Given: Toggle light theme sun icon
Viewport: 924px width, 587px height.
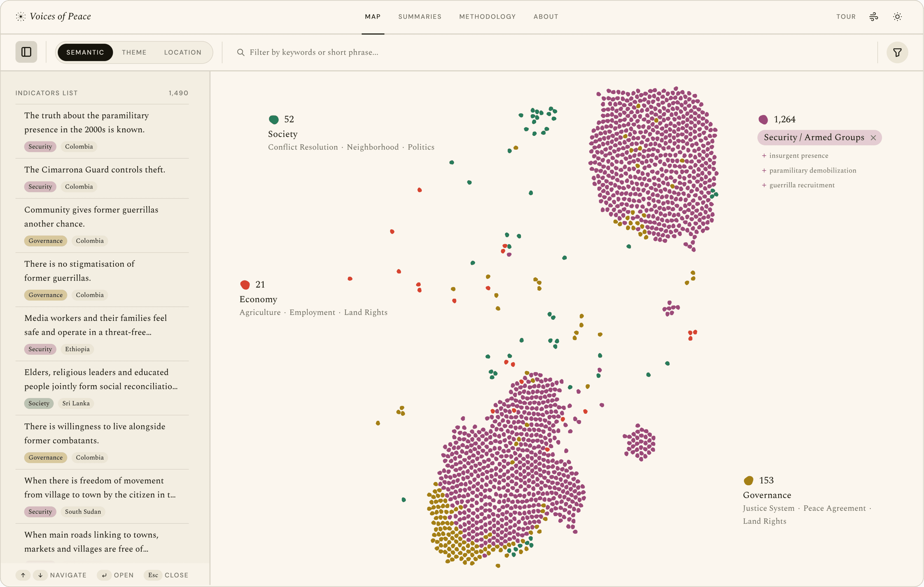Looking at the screenshot, I should pyautogui.click(x=897, y=16).
